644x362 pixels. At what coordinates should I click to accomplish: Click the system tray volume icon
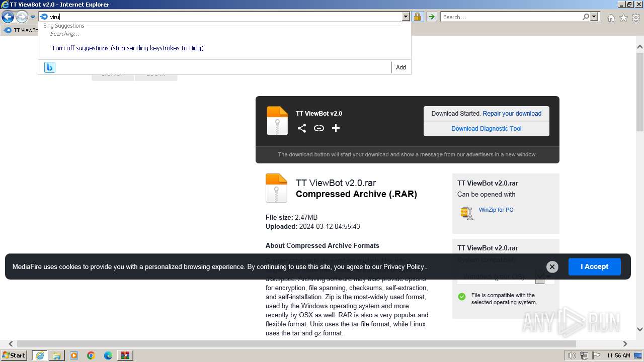tap(572, 355)
